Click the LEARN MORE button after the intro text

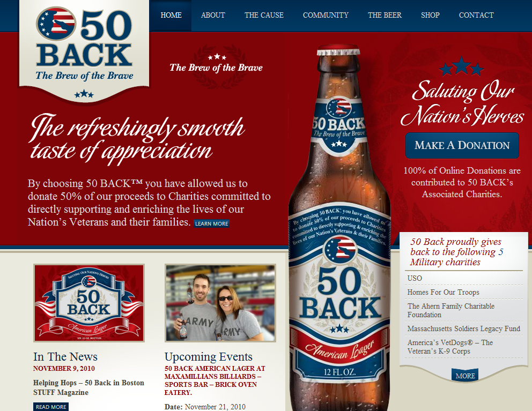tap(212, 223)
